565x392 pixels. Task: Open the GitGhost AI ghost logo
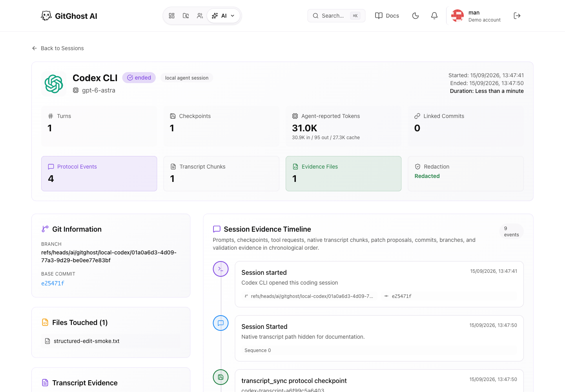click(46, 16)
